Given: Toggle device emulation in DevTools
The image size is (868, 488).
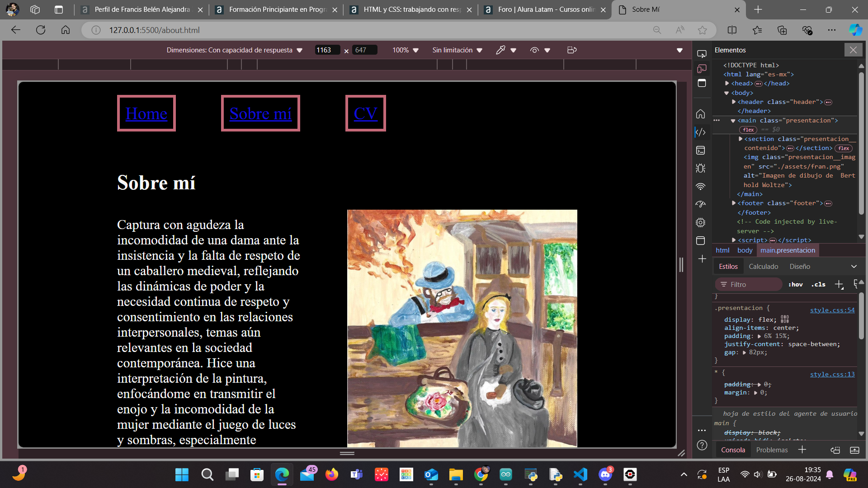Looking at the screenshot, I should [x=702, y=69].
